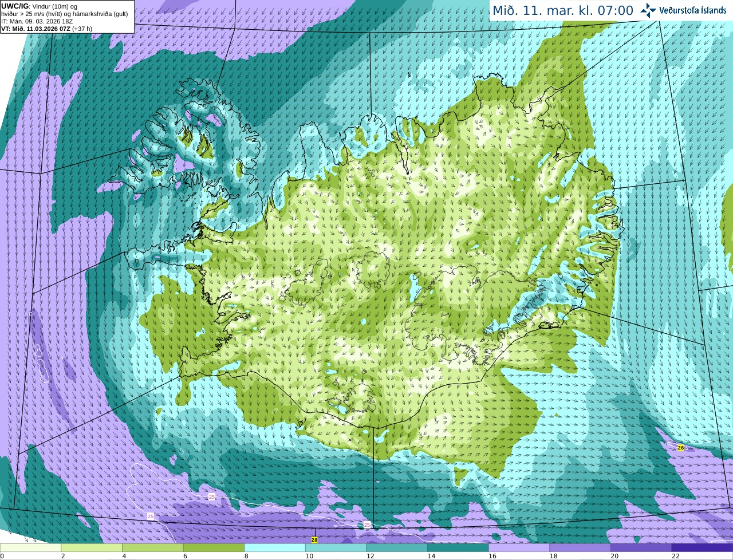
Task: Select the 8–10 m/s pale cyan swatch
Action: click(274, 547)
